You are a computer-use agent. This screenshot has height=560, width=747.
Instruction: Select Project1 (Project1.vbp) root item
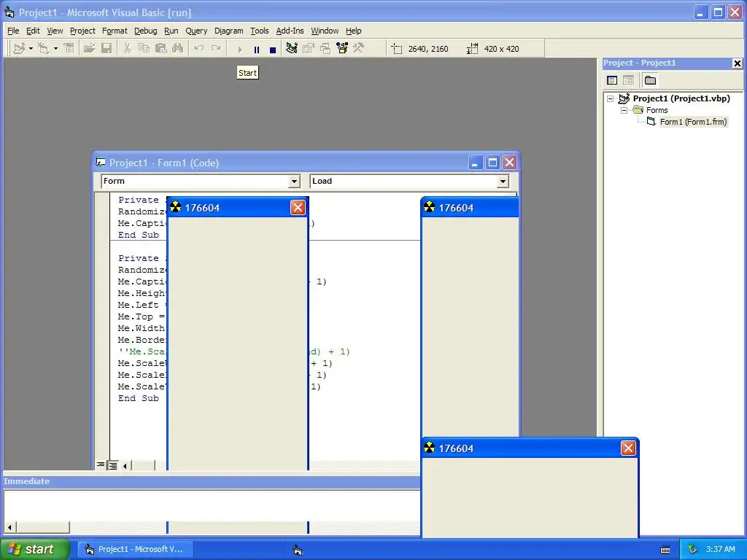[x=681, y=98]
